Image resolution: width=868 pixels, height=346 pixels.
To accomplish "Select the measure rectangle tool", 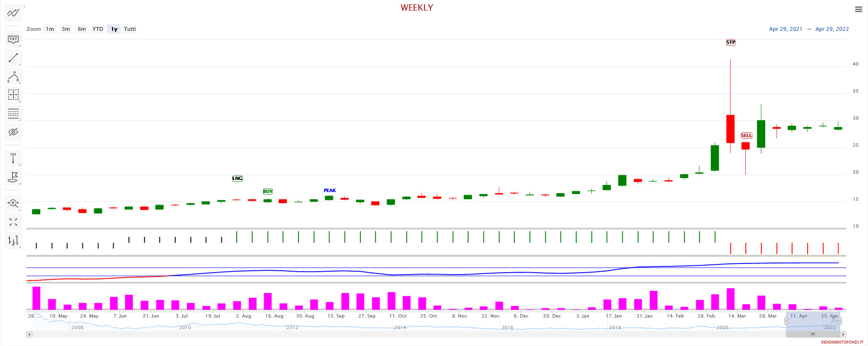I will tap(13, 95).
